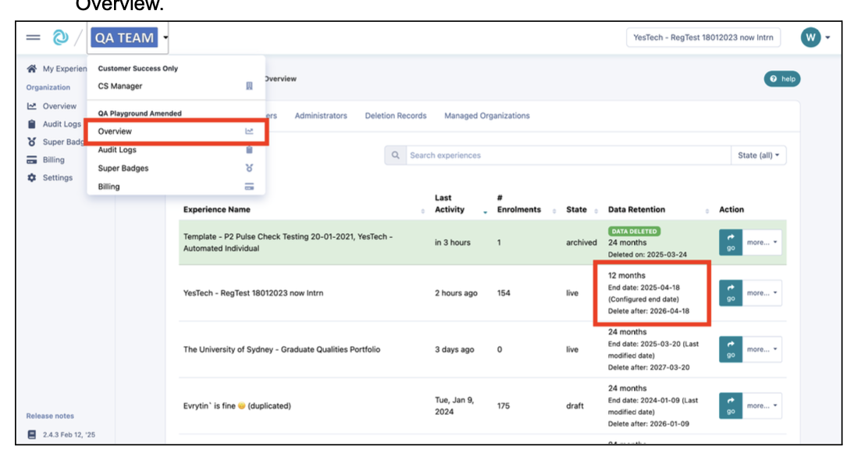Open release notes version 2.4.3 link
868x461 pixels.
pos(67,434)
